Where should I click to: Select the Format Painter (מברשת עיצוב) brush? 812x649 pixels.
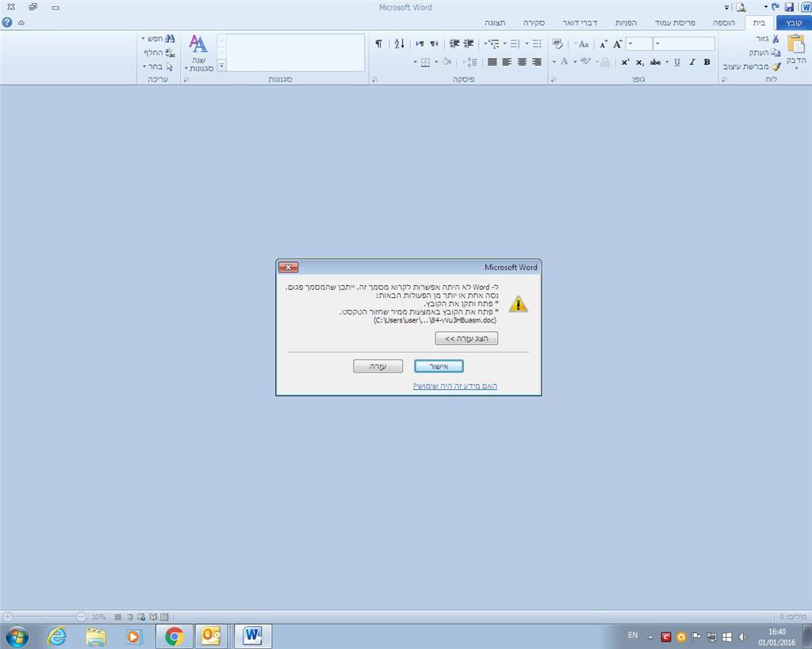point(776,67)
